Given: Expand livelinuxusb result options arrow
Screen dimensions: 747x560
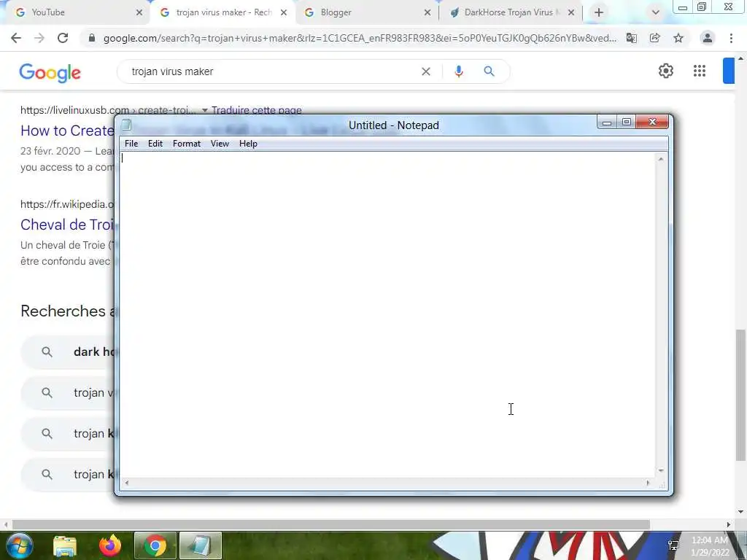Looking at the screenshot, I should point(204,111).
